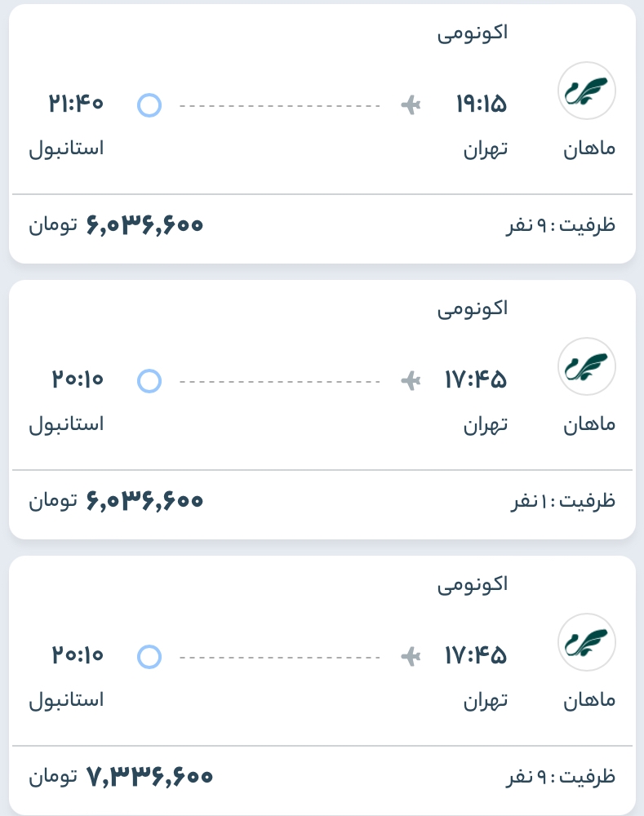Screen dimensions: 644x816
Task: Click the airplane icon in the bottom flight card
Action: pyautogui.click(x=411, y=656)
